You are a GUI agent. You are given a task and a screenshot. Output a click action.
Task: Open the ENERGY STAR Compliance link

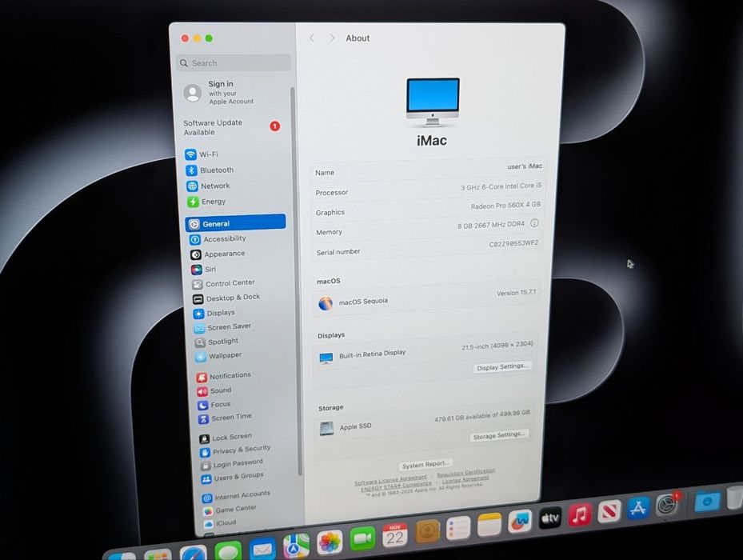click(x=396, y=486)
